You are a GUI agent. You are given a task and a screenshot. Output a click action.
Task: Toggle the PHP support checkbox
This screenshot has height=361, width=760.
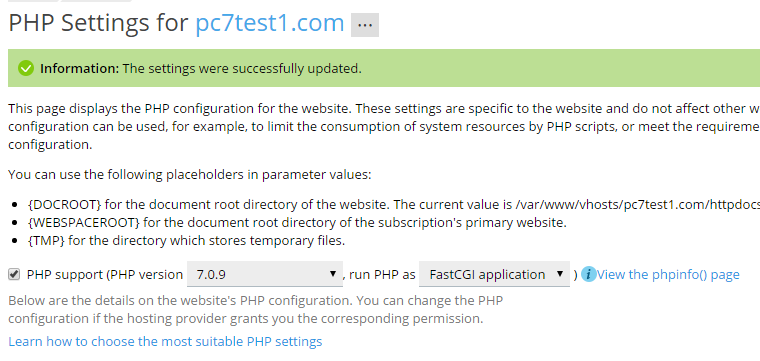point(14,274)
